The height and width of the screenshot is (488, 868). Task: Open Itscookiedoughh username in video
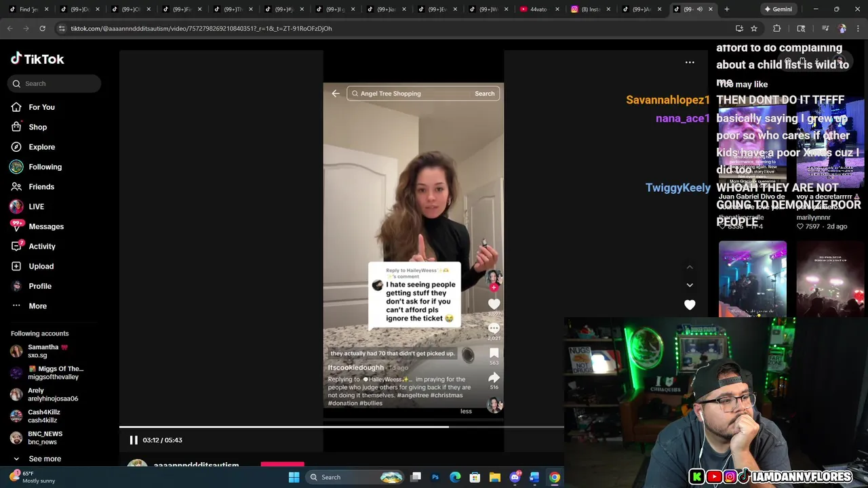pyautogui.click(x=355, y=367)
